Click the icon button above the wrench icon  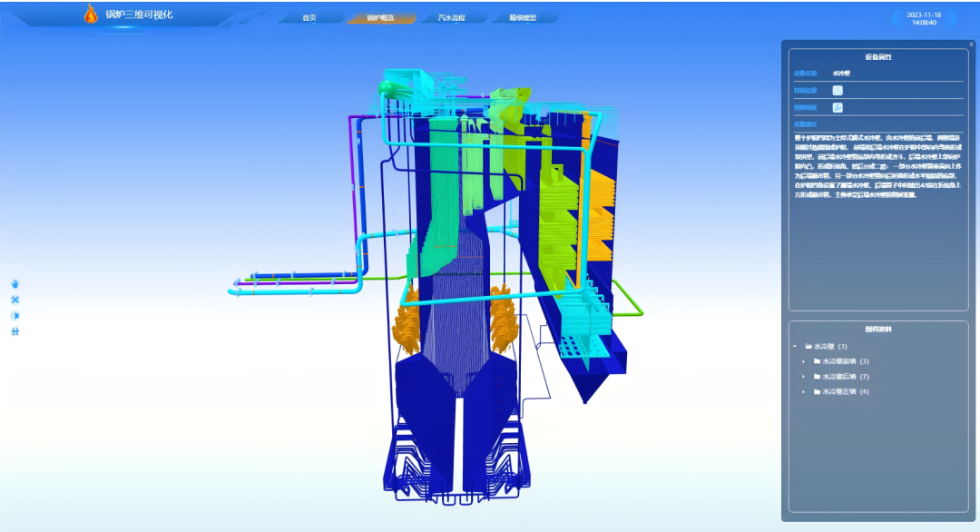(x=838, y=90)
